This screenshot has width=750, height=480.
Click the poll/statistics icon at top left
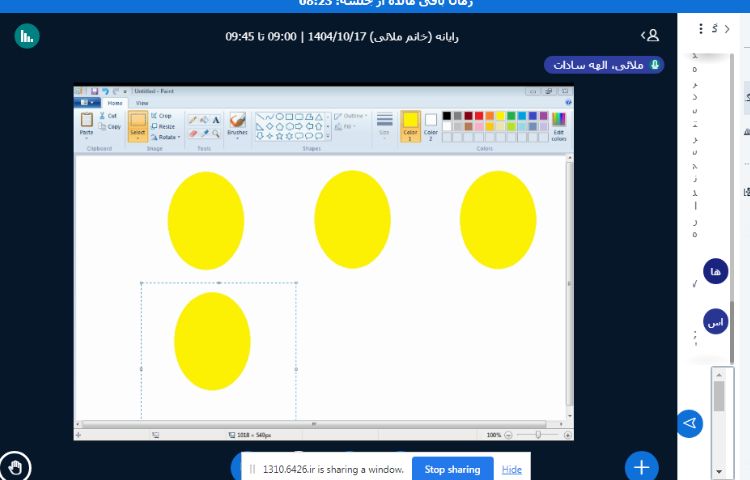[x=27, y=36]
